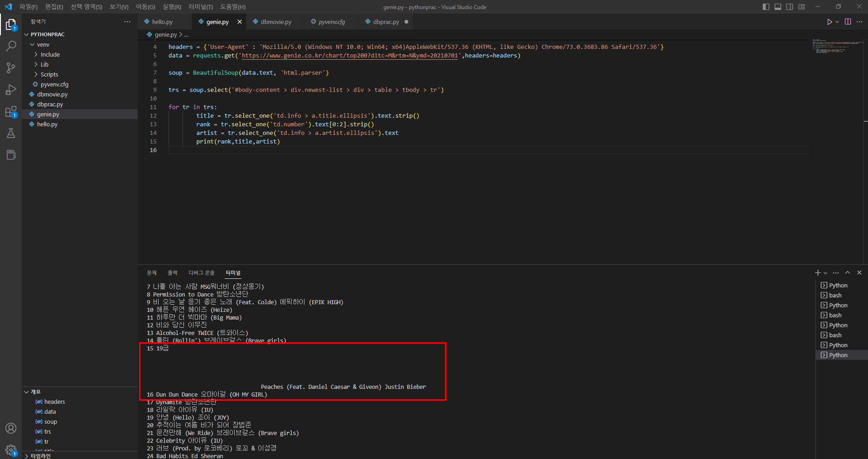Switch to the hello.py editor tab
The width and height of the screenshot is (868, 459).
point(162,22)
